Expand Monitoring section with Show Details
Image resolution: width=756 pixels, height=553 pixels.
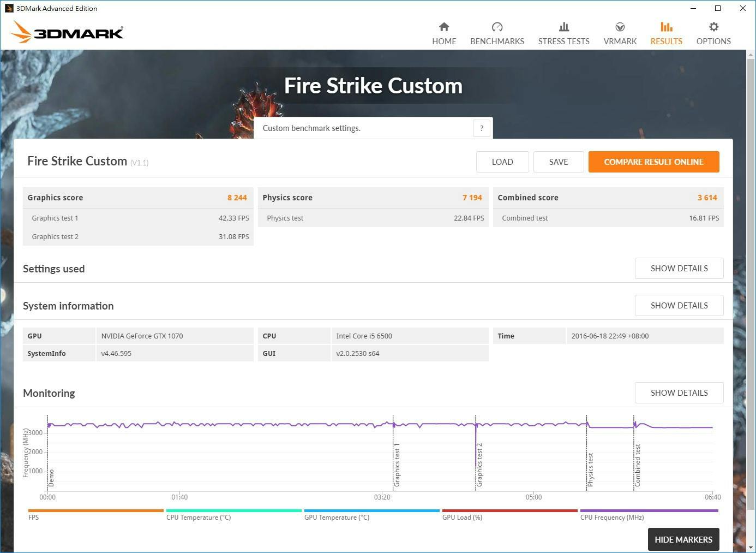tap(679, 393)
